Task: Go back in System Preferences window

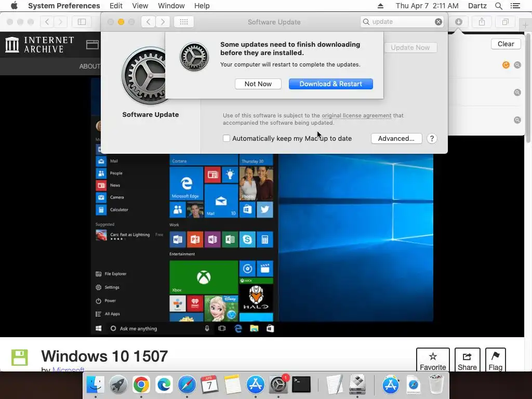Action: pos(148,22)
